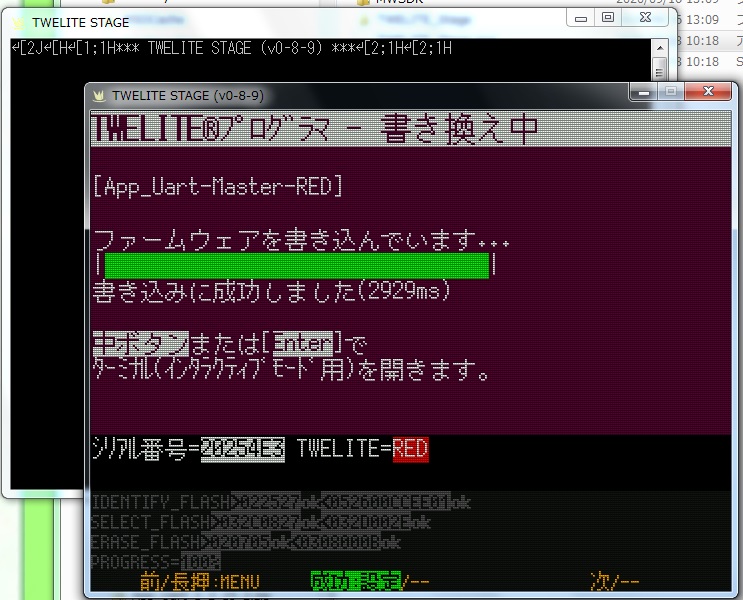The image size is (743, 600).
Task: Click the 次/-- bottom option
Action: tap(615, 582)
